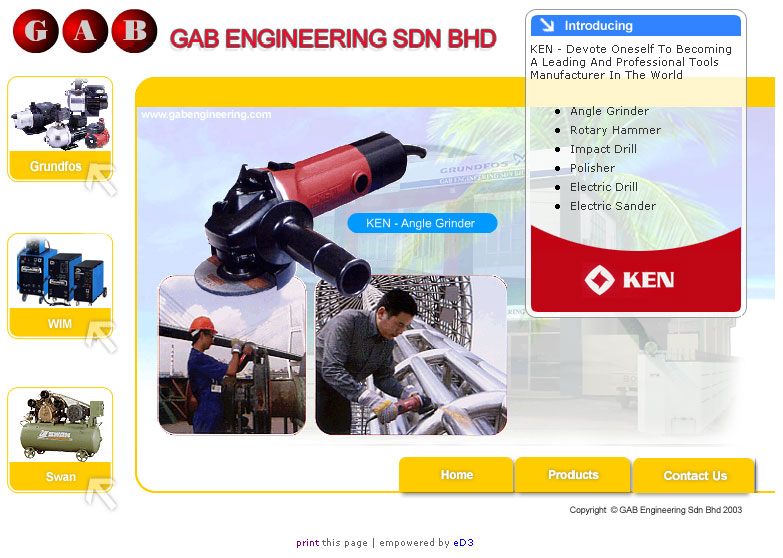Viewport: 783px width, 558px height.
Task: Go to the Home page
Action: click(x=456, y=475)
